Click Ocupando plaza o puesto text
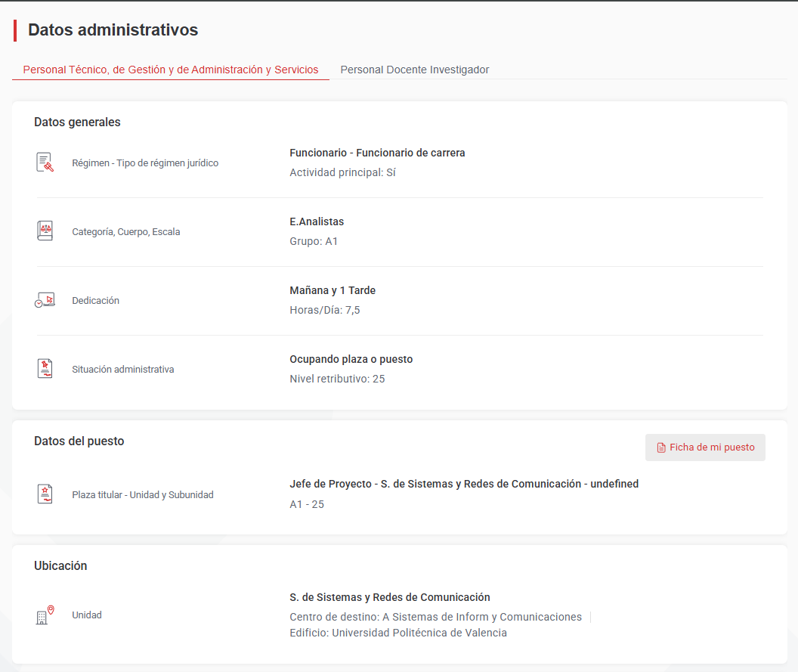Screen dimensions: 798x672 pos(351,359)
